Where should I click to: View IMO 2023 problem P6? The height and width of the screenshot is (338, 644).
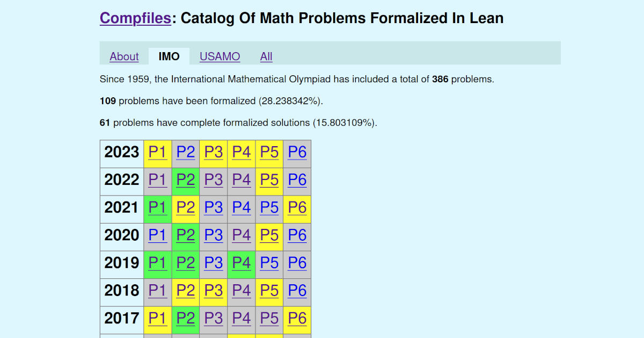coord(297,152)
